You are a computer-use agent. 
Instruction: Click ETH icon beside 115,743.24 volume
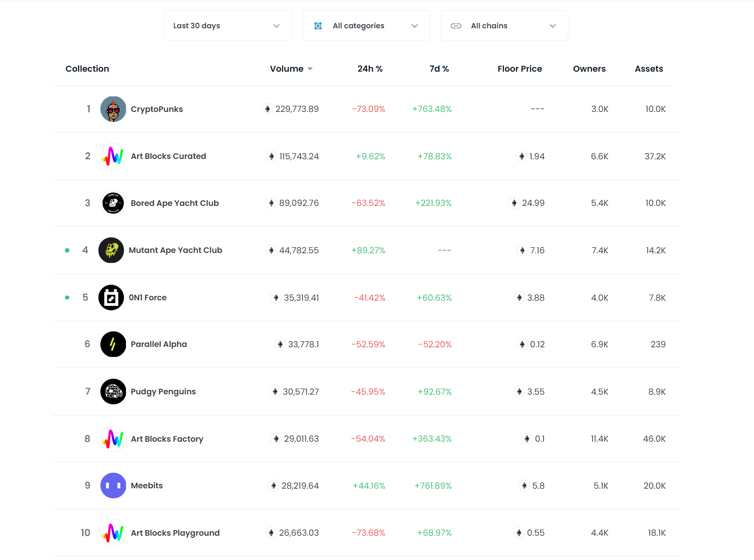tap(271, 156)
